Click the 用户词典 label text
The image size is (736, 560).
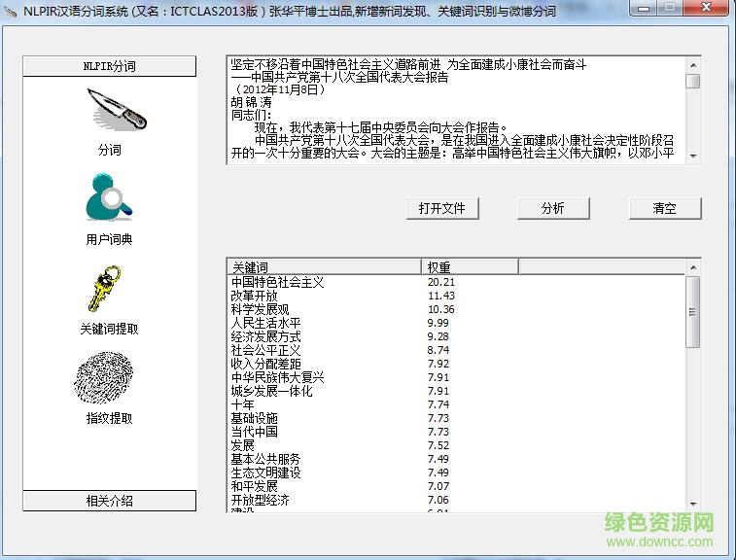[109, 239]
